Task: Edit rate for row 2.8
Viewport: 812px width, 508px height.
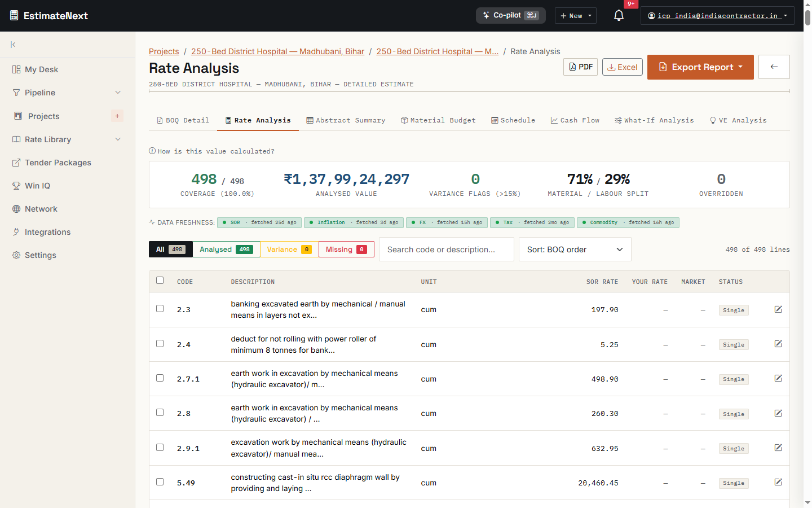Action: tap(778, 413)
